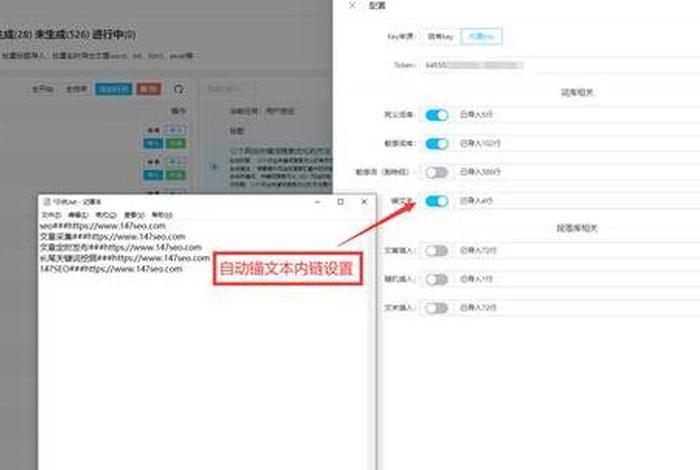The image size is (700, 470).
Task: Click the wide blue button in background toolbar
Action: (113, 89)
